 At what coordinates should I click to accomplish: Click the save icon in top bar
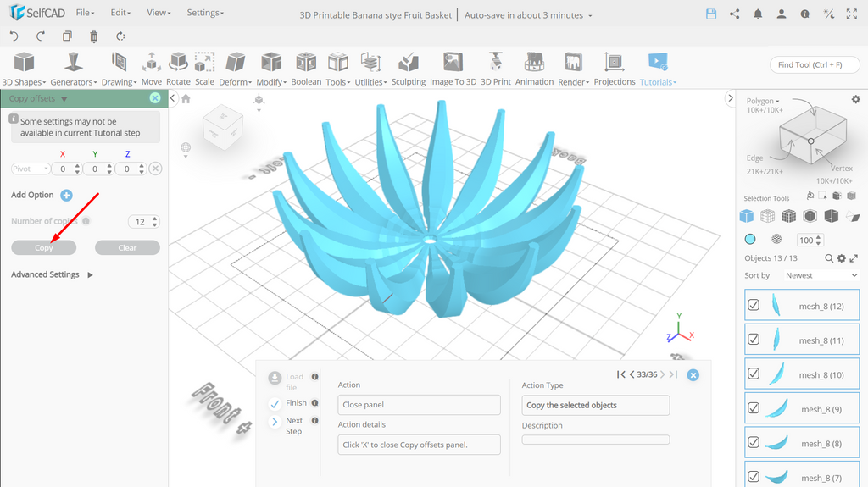(x=711, y=14)
